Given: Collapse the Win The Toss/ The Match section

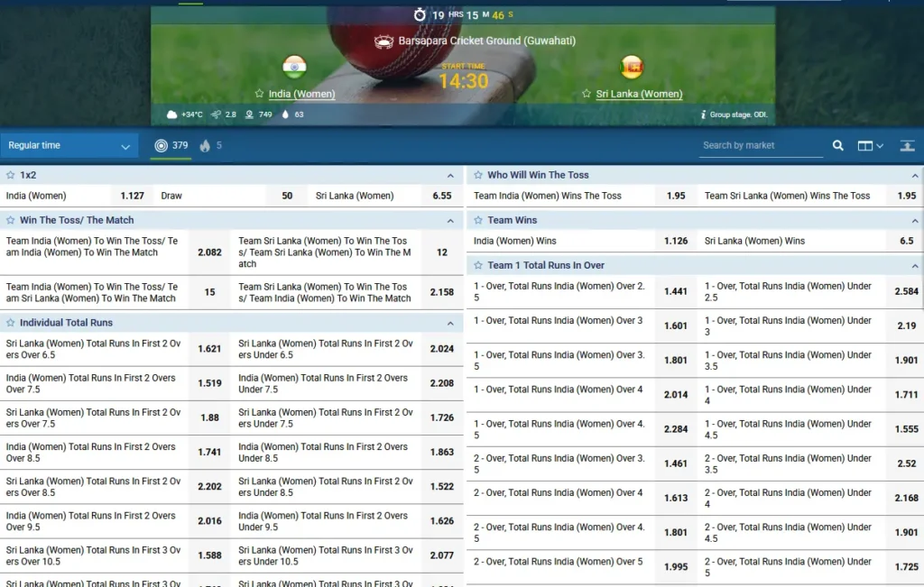Looking at the screenshot, I should [x=450, y=219].
